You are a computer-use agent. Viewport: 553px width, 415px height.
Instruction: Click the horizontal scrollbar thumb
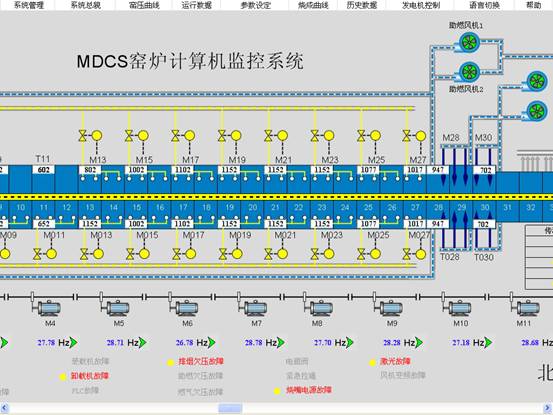point(230,408)
